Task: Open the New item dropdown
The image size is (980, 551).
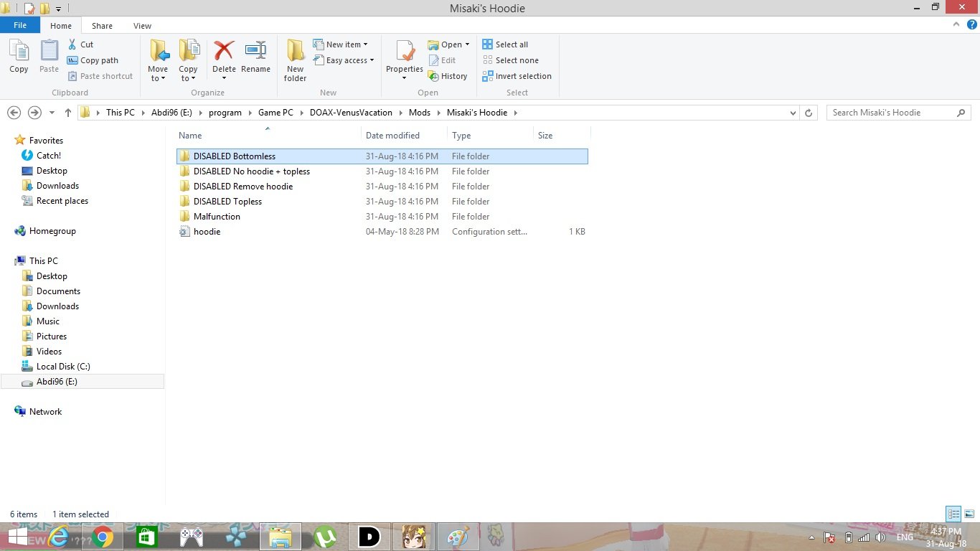Action: click(x=341, y=44)
